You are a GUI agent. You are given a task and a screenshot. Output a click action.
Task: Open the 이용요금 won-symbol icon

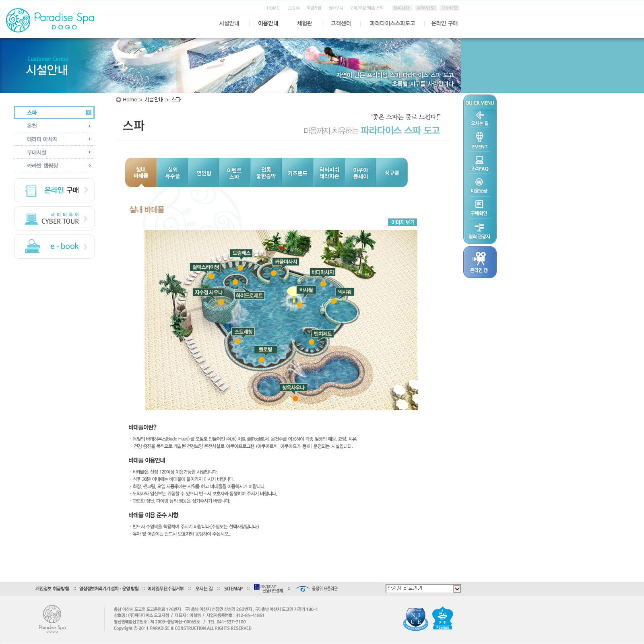click(479, 182)
